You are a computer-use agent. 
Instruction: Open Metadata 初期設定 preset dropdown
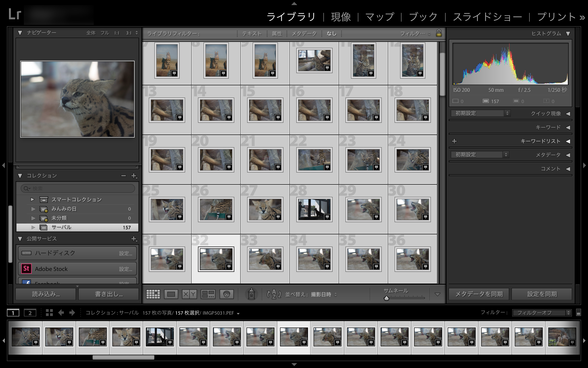[480, 155]
